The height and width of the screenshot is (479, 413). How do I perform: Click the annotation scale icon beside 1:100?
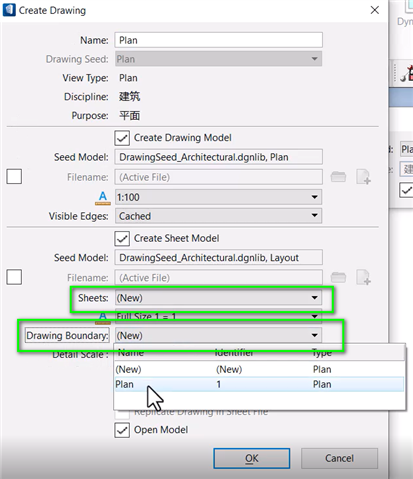pos(103,197)
